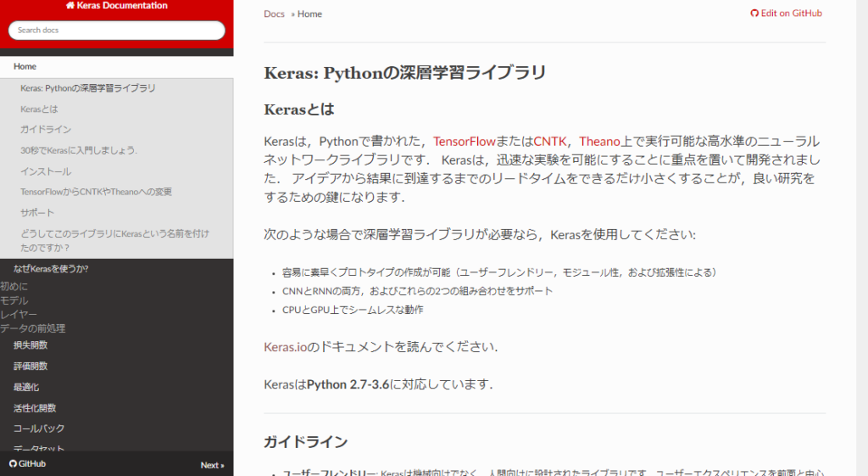
Task: Click the main heading Keras: Pythonの深層学習ライブラリ
Action: click(404, 73)
